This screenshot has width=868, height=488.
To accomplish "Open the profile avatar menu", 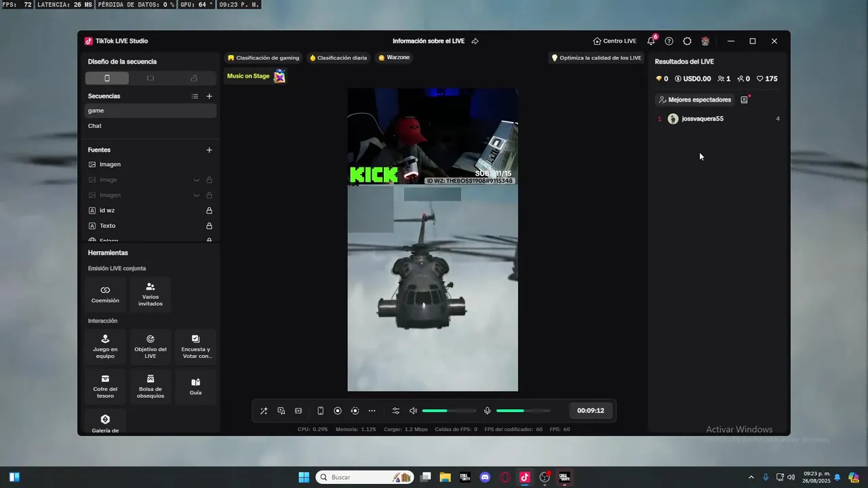I will tap(705, 41).
